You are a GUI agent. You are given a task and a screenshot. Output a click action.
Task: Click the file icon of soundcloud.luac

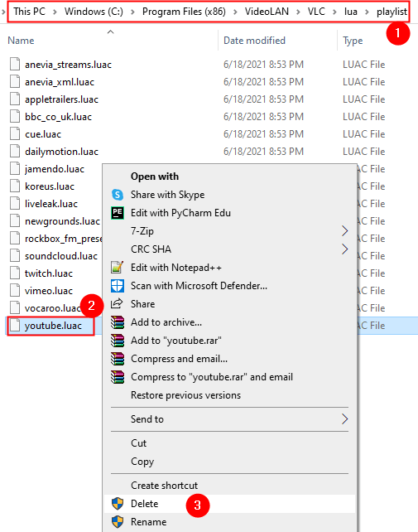tap(15, 255)
